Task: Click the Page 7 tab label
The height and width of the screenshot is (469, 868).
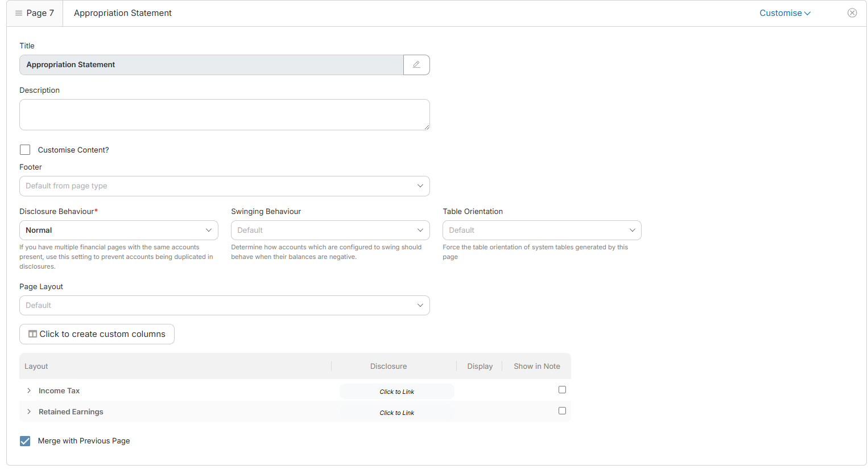Action: (x=40, y=13)
